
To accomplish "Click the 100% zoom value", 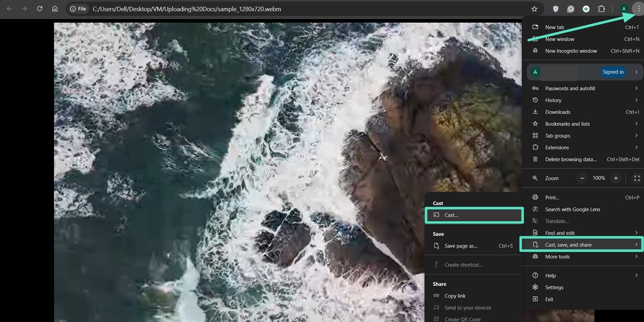I will [x=599, y=178].
